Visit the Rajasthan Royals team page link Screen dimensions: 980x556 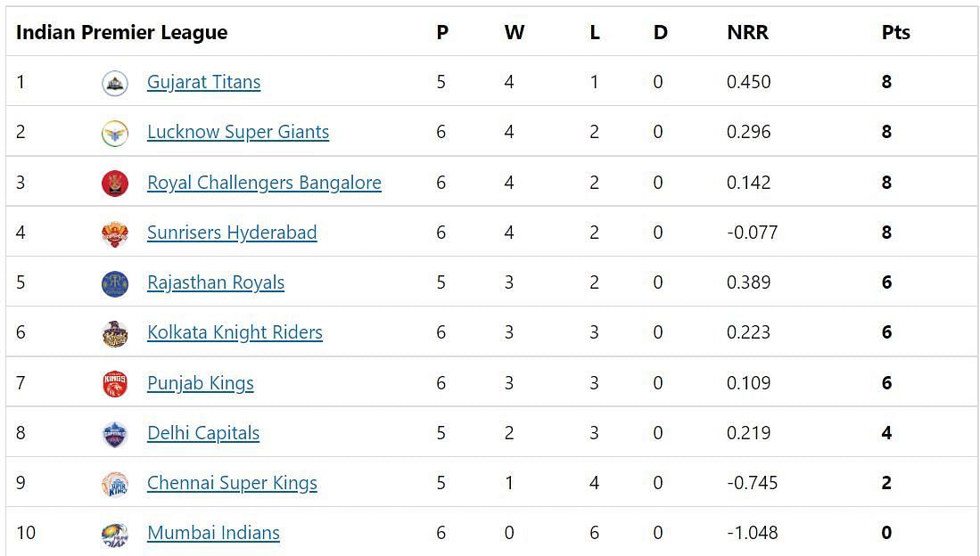tap(216, 283)
